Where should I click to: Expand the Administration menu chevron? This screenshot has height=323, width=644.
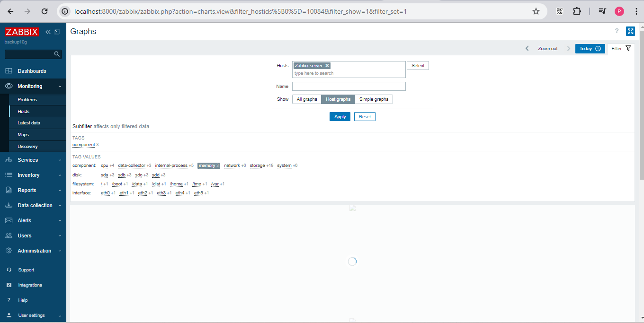coord(60,251)
